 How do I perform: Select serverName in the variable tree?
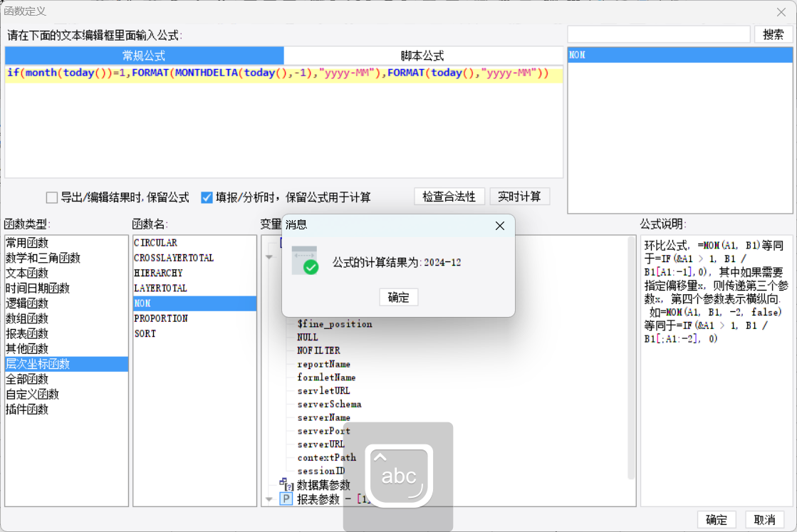click(323, 417)
